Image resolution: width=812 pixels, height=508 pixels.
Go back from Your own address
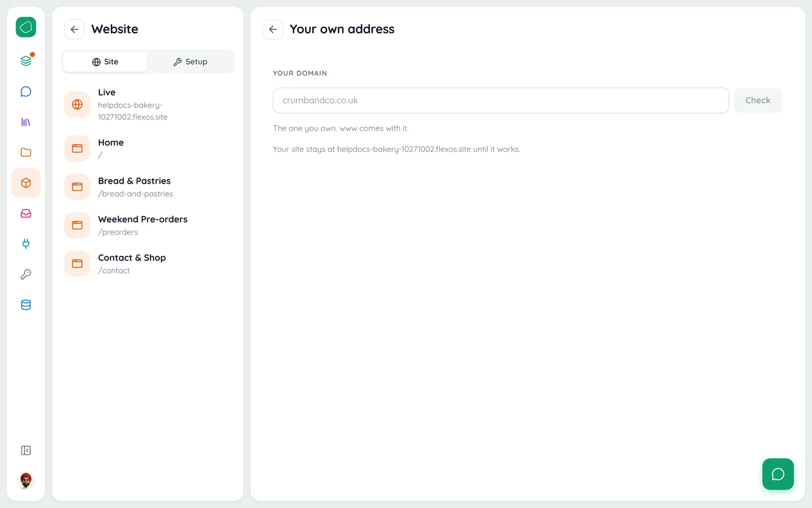273,29
